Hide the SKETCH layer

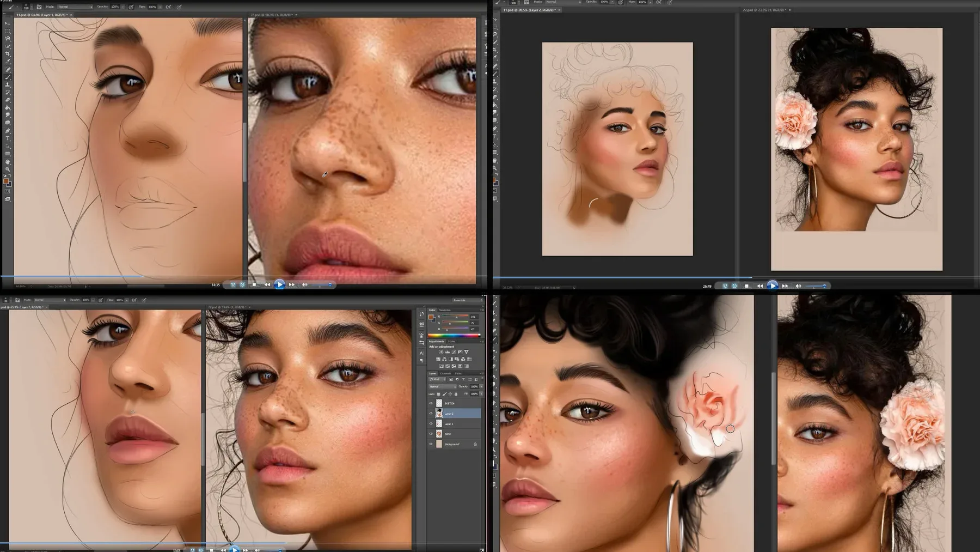coord(430,403)
